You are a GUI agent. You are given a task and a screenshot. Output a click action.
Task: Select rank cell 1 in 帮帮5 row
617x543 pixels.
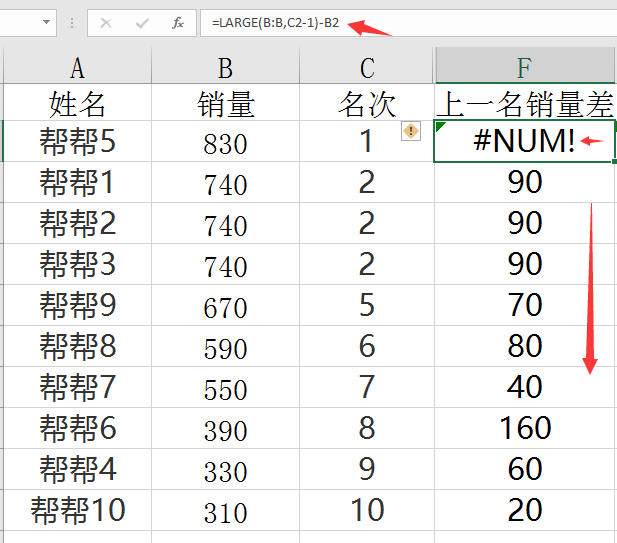(x=367, y=141)
